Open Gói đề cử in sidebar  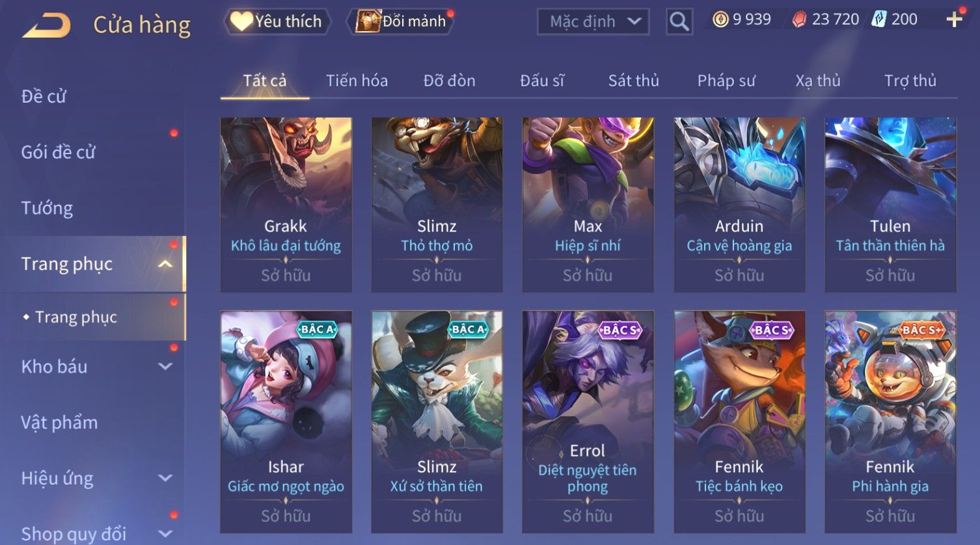[x=58, y=152]
